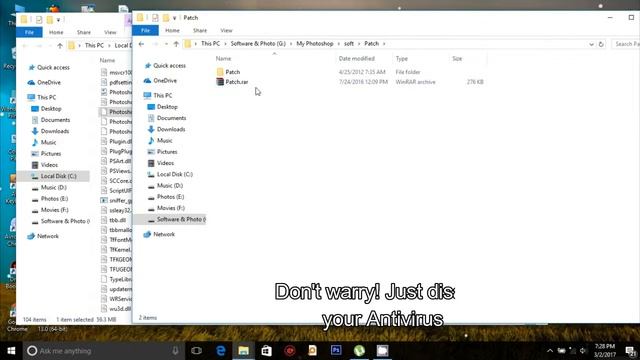This screenshot has width=640, height=360.
Task: Click the Cortana microphone icon
Action: pyautogui.click(x=175, y=351)
